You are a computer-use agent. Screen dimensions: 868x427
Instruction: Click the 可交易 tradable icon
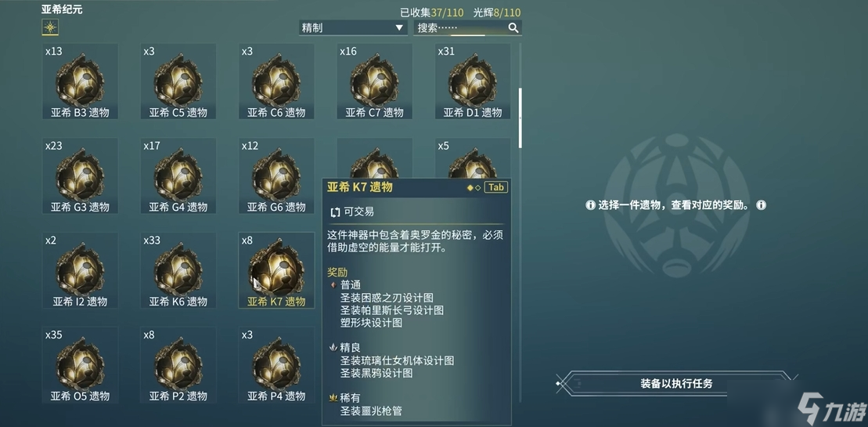point(334,212)
